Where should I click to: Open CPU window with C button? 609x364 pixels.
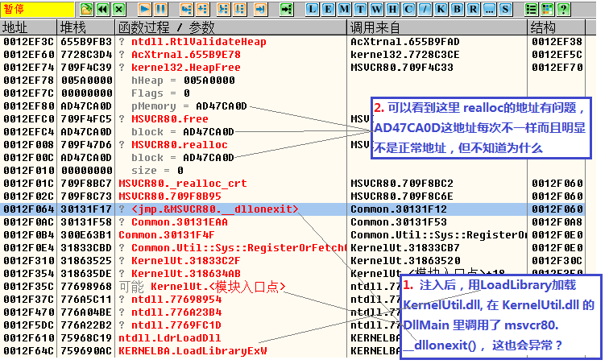tap(408, 9)
